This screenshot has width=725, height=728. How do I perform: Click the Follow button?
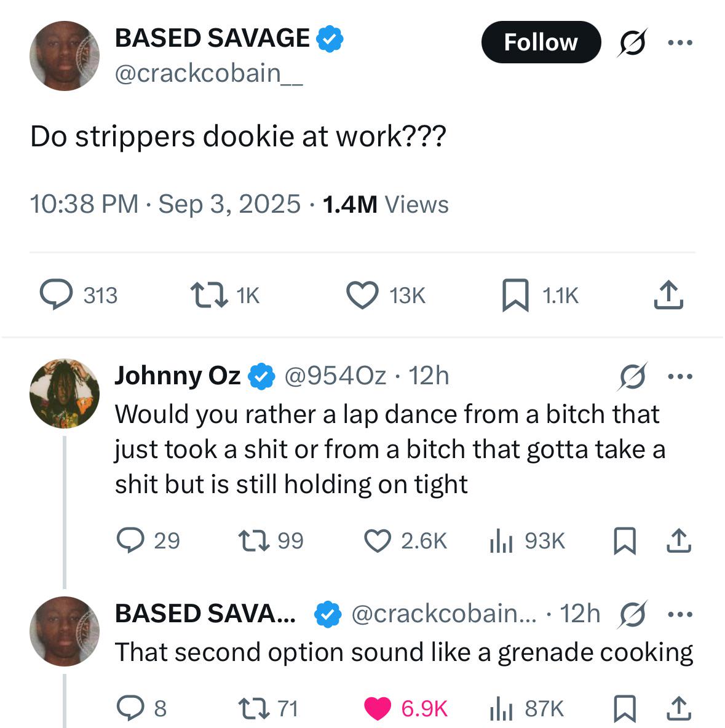pos(540,42)
